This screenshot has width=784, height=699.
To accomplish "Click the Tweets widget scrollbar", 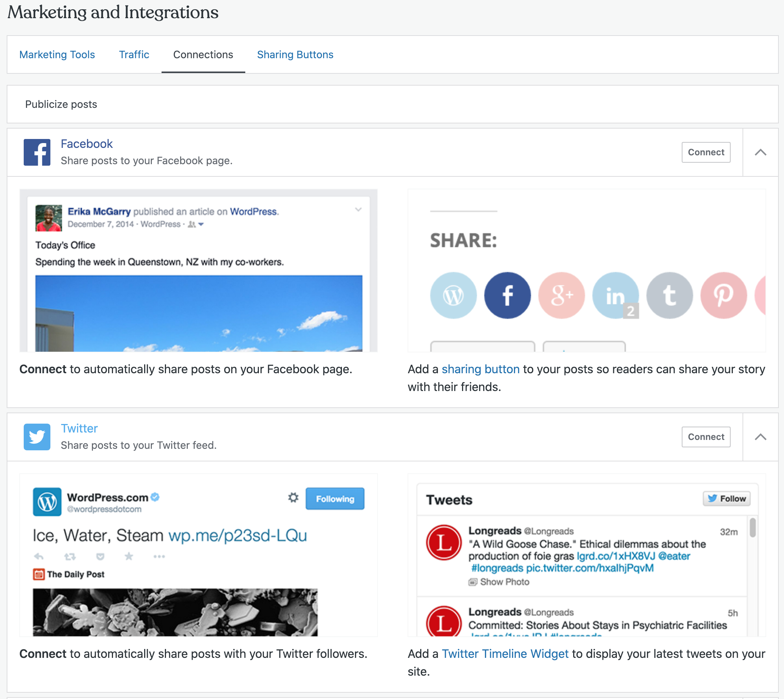I will [x=753, y=527].
